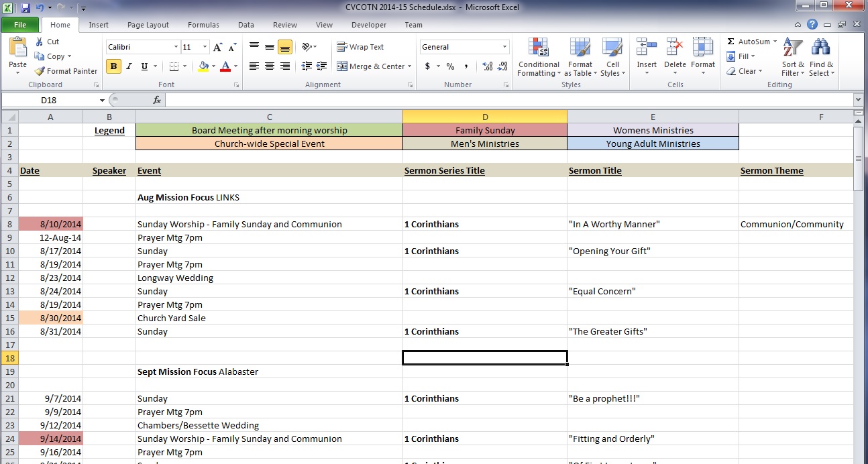Image resolution: width=868 pixels, height=464 pixels.
Task: Open the Calibri font name dropdown
Action: 176,47
